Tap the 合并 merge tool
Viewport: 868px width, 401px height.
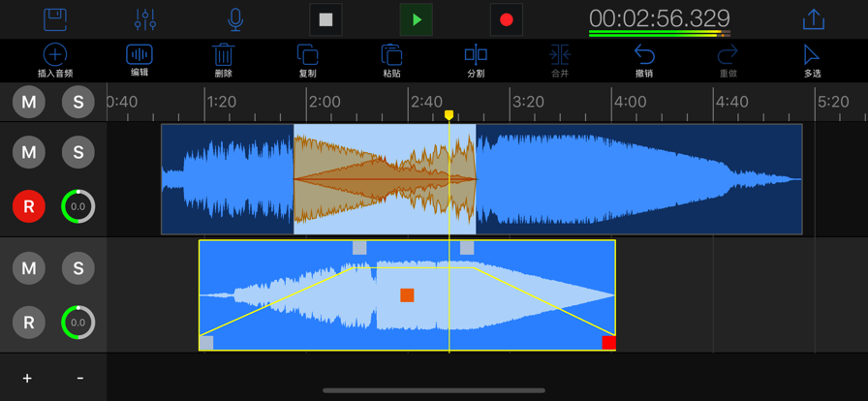[560, 60]
